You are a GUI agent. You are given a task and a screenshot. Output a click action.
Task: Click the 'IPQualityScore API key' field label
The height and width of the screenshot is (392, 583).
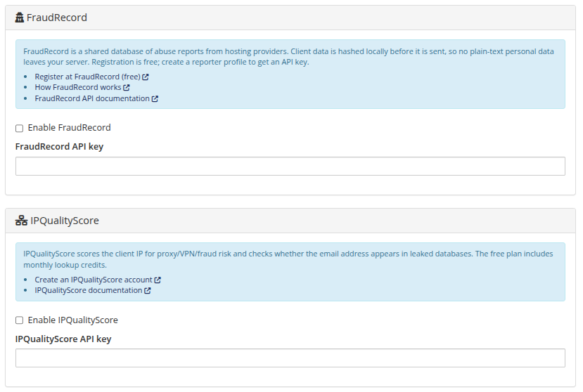click(63, 339)
